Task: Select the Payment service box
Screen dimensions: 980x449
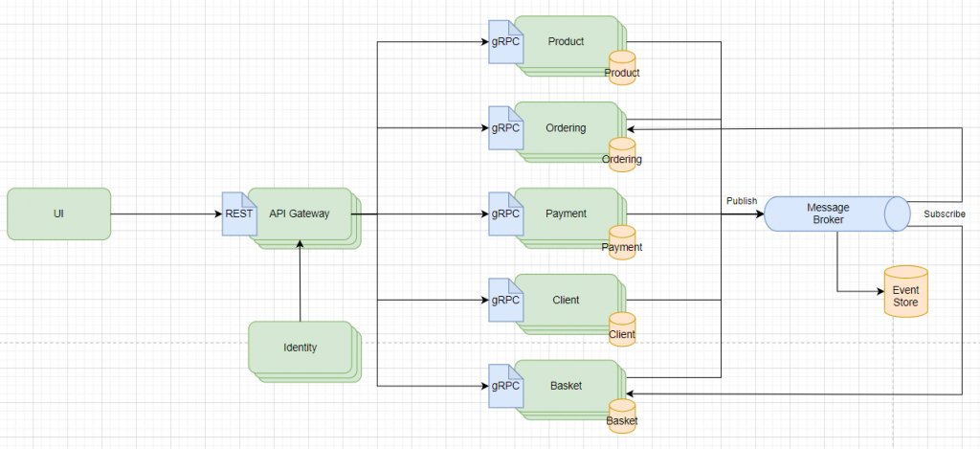Action: coord(570,218)
